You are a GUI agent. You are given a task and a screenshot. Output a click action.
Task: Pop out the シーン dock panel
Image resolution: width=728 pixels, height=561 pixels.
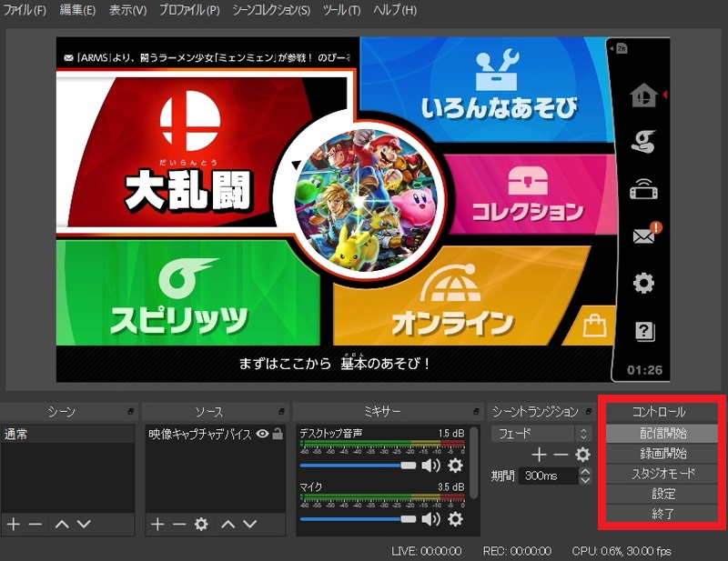pyautogui.click(x=131, y=412)
